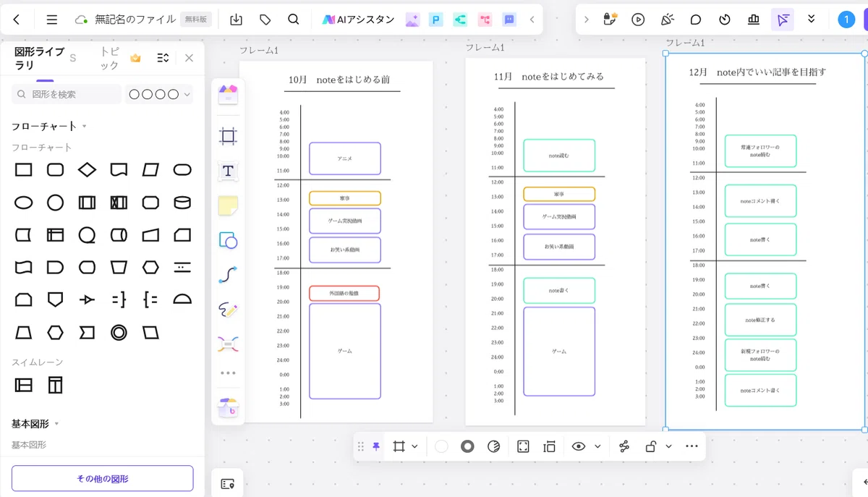Viewport: 868px width, 497px height.
Task: Toggle the fit frame fullscreen icon
Action: click(x=523, y=446)
